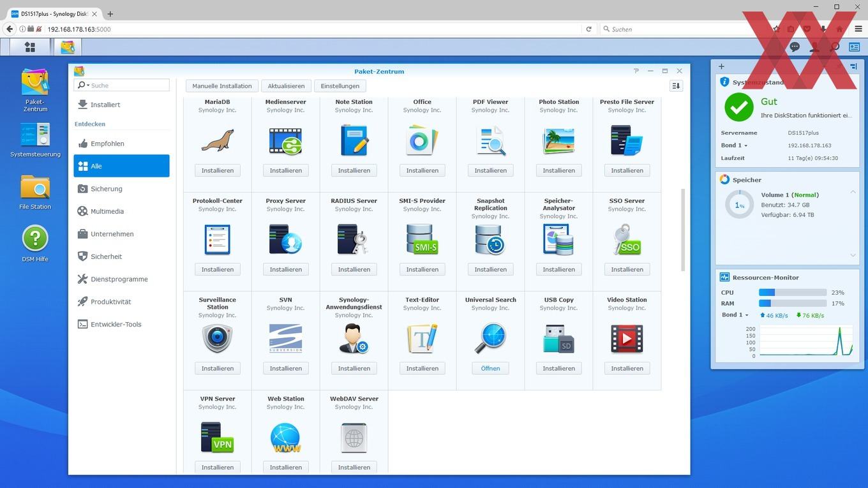Open Systemsteuerung desktop shortcut
This screenshot has width=868, height=488.
coord(35,140)
